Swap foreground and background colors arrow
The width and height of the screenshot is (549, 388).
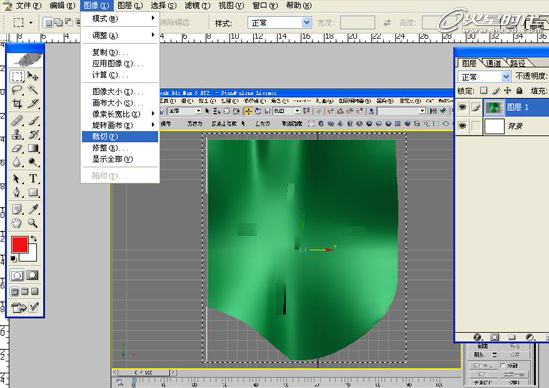coord(34,239)
